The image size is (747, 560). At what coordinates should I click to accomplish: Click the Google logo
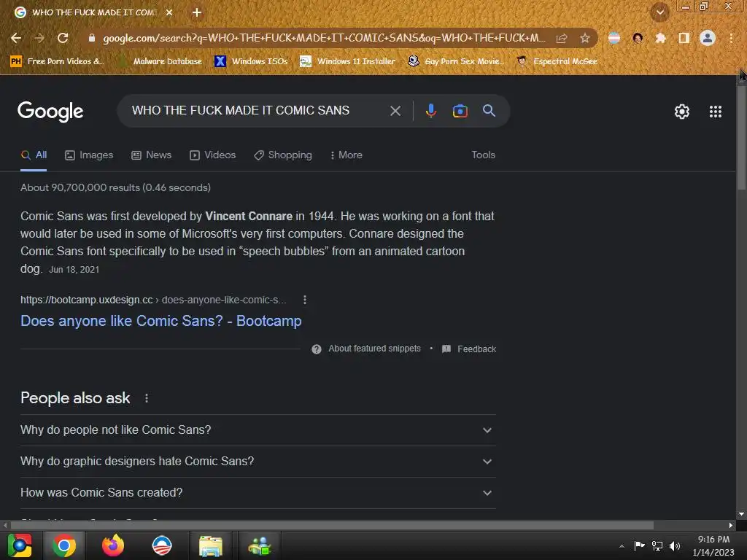point(50,112)
